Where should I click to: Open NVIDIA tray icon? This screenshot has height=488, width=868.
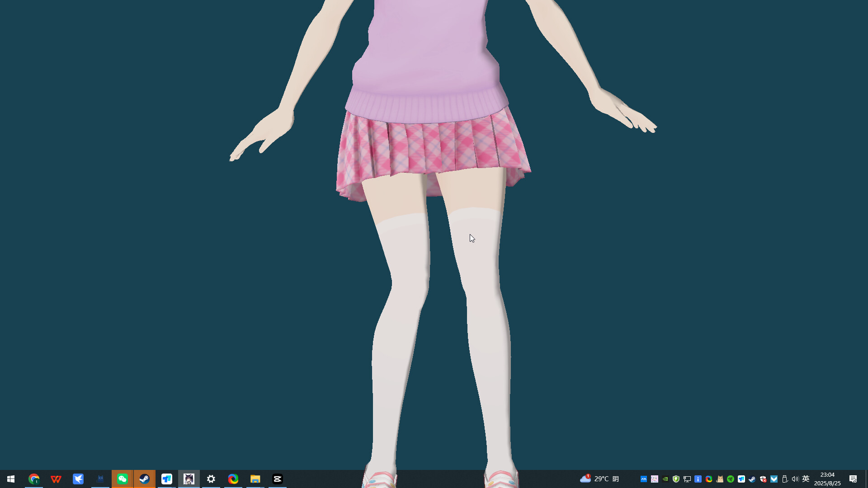click(665, 479)
